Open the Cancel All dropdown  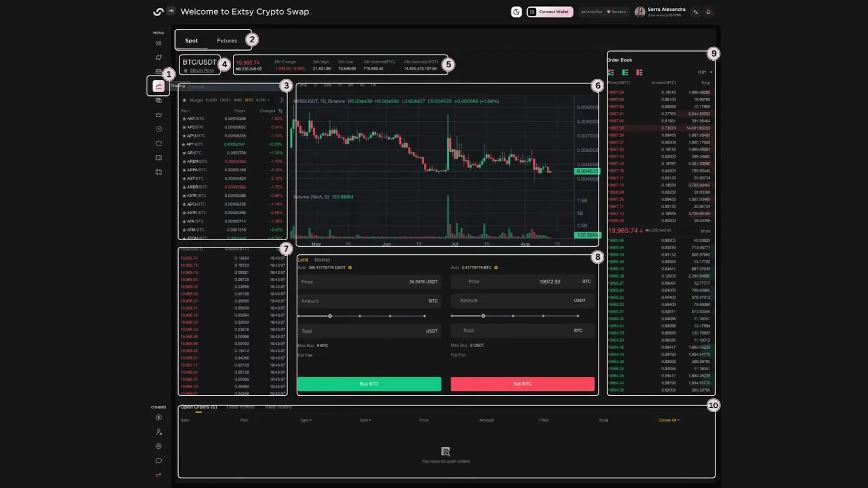(x=668, y=420)
